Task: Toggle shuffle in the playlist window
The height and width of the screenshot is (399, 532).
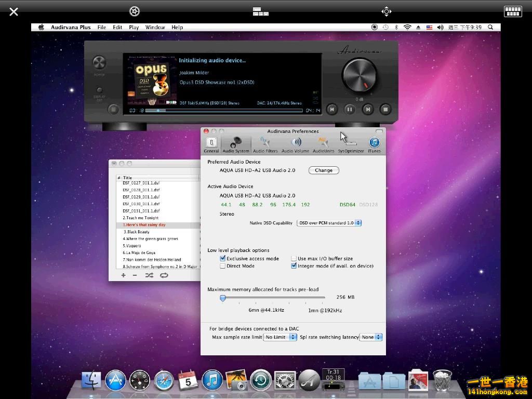Action: 149,275
